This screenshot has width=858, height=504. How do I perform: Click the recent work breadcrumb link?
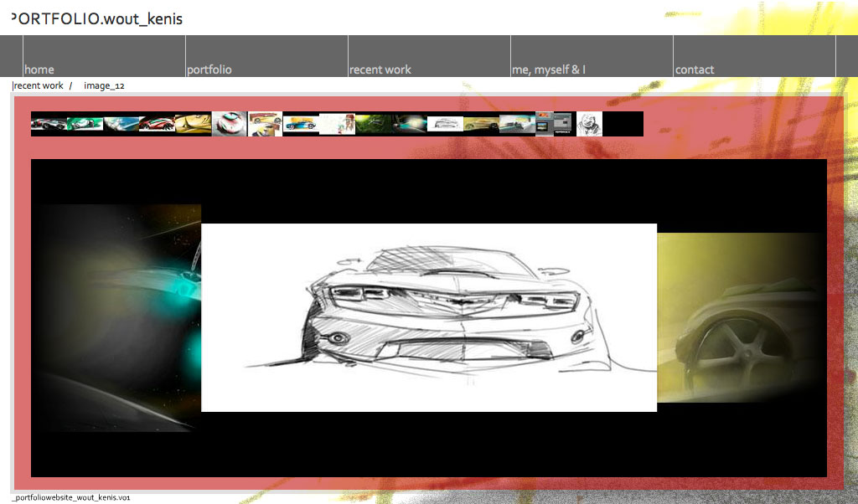(x=39, y=85)
